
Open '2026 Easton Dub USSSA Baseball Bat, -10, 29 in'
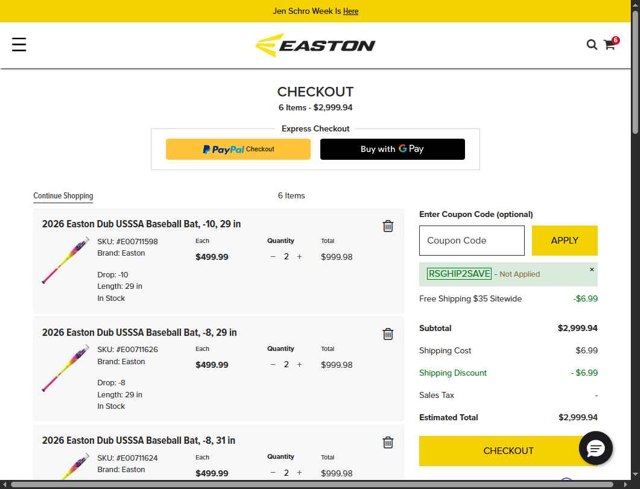tap(141, 224)
